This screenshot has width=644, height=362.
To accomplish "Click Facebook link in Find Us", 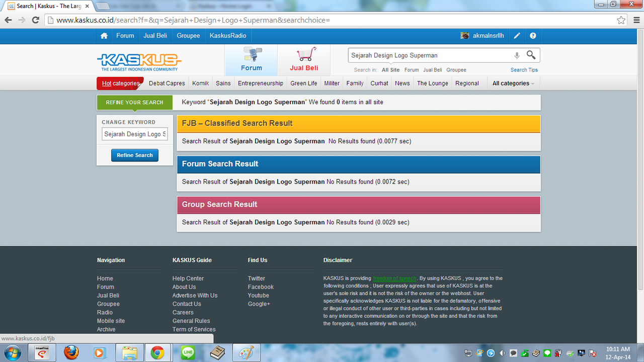I will (x=261, y=287).
